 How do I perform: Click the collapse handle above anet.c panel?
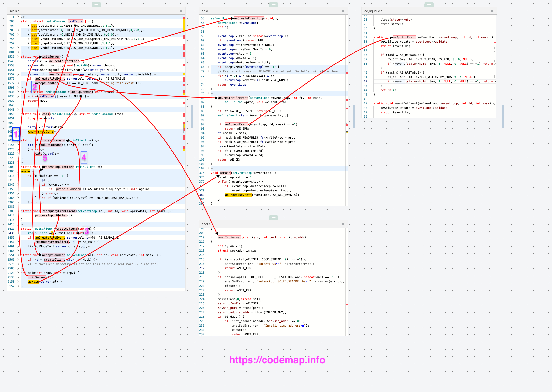(x=273, y=218)
